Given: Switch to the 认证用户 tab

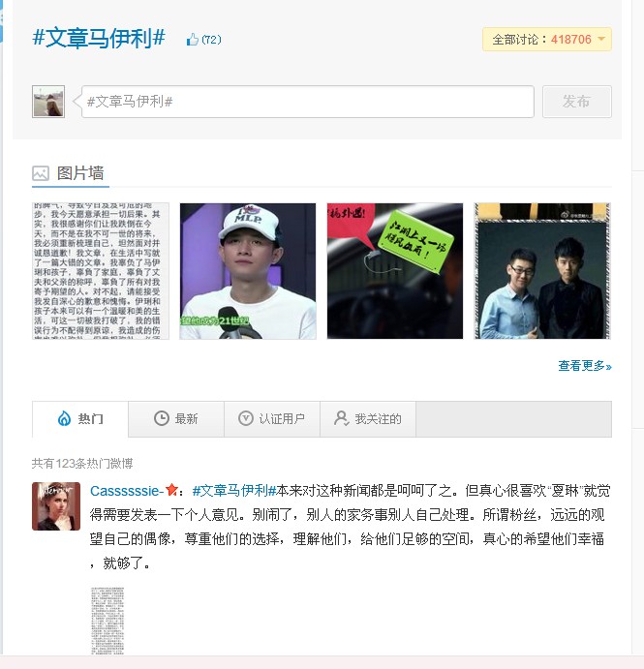Looking at the screenshot, I should click(272, 419).
